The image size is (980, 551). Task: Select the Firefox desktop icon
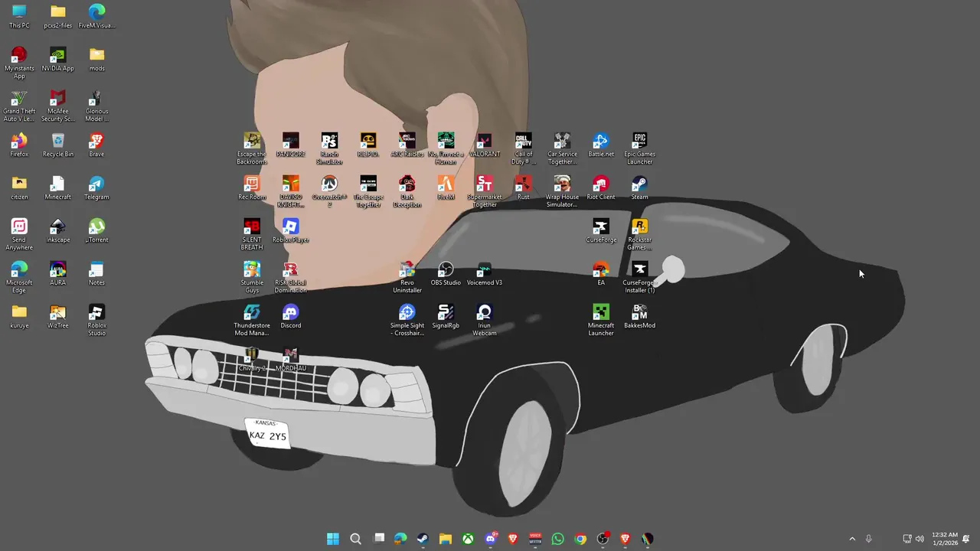point(19,145)
